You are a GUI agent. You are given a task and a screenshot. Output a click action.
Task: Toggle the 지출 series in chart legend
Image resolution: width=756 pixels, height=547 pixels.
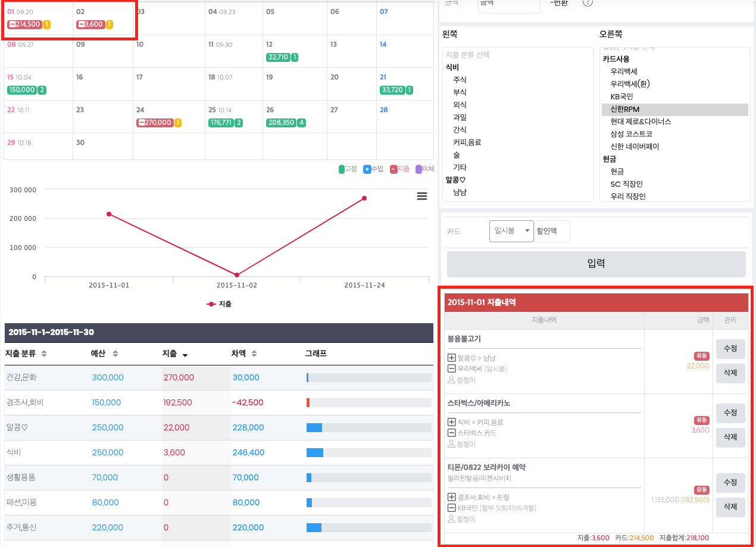click(219, 304)
